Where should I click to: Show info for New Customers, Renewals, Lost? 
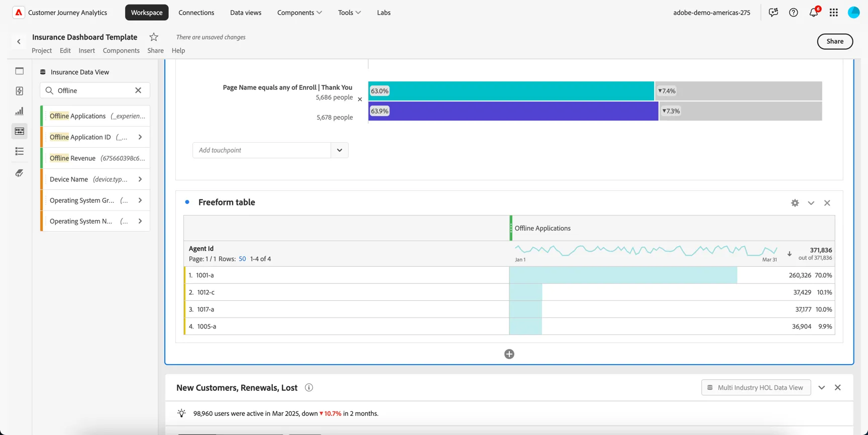tap(309, 388)
